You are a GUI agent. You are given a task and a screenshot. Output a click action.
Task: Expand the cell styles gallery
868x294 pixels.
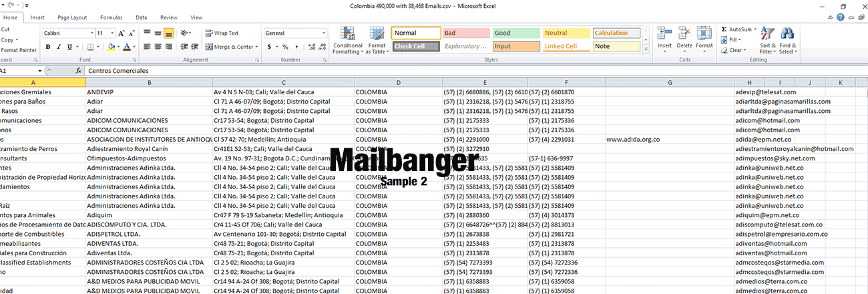click(x=646, y=49)
